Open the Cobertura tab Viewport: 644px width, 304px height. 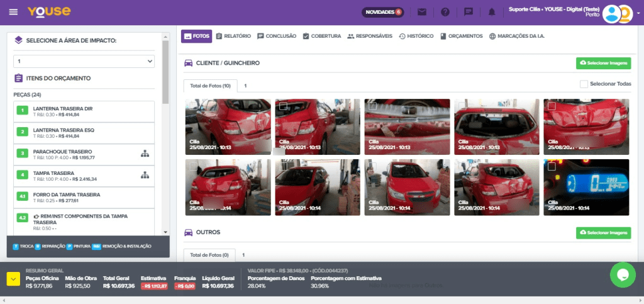(321, 36)
